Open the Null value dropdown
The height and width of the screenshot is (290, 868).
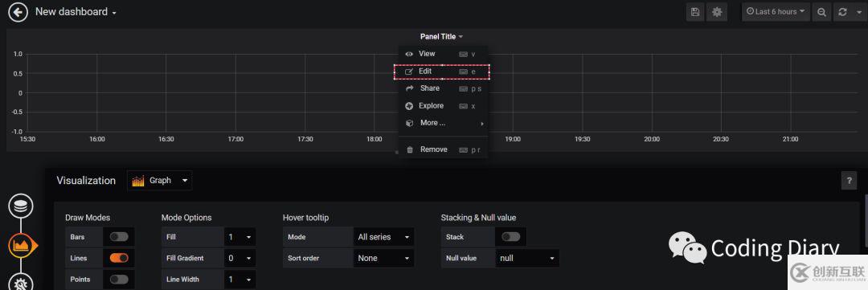coord(527,258)
